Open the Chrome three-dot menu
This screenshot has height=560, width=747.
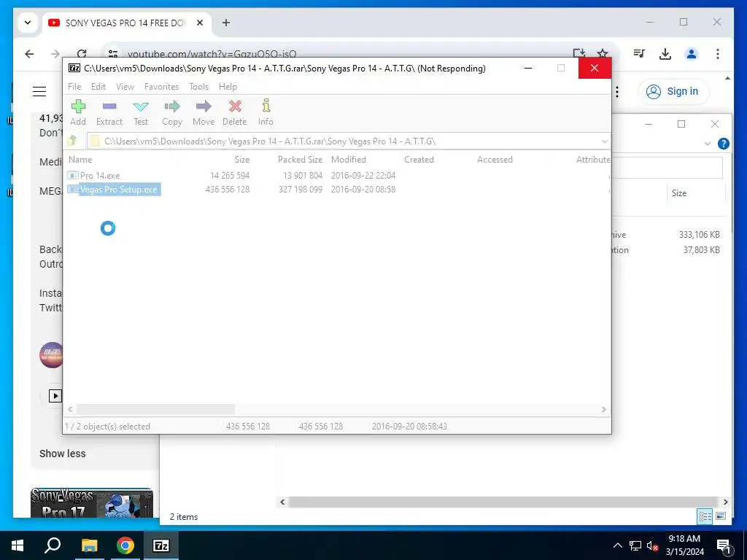718,54
